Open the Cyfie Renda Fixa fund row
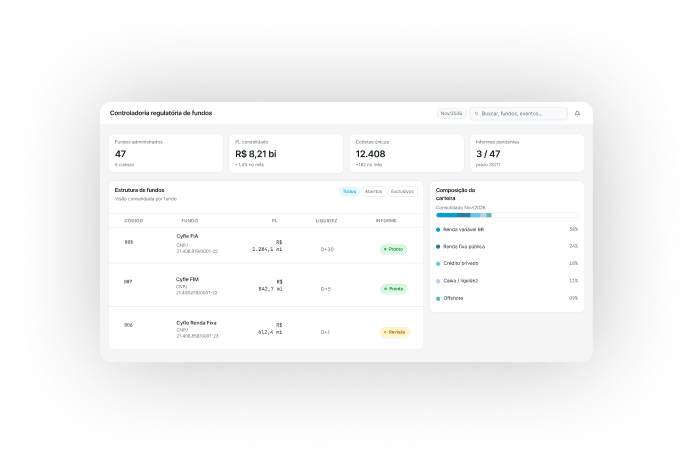Image resolution: width=698 pixels, height=465 pixels. coord(266,328)
